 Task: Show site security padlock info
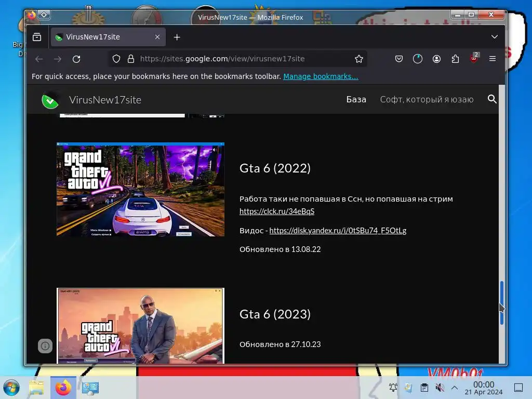click(x=131, y=59)
